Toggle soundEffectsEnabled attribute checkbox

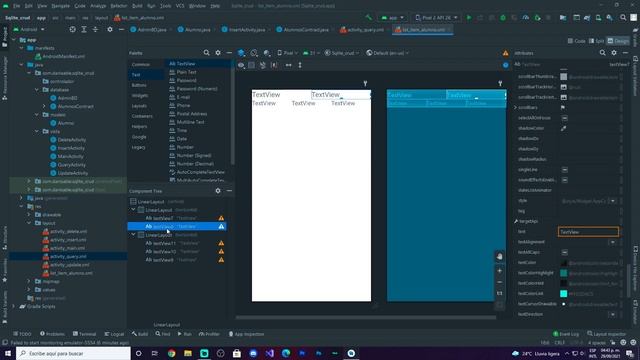[x=564, y=180]
